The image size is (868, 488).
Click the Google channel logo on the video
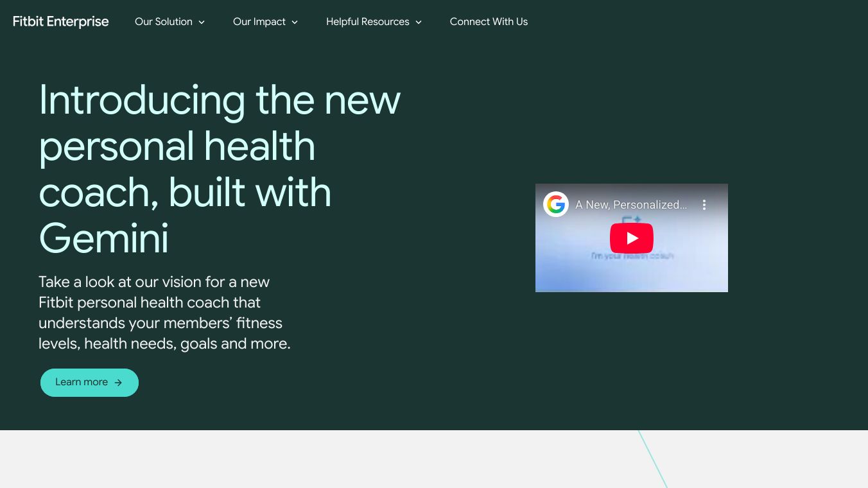556,205
